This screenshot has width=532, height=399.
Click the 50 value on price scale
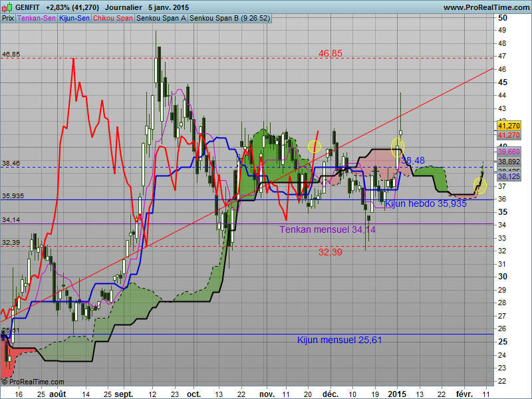click(503, 18)
